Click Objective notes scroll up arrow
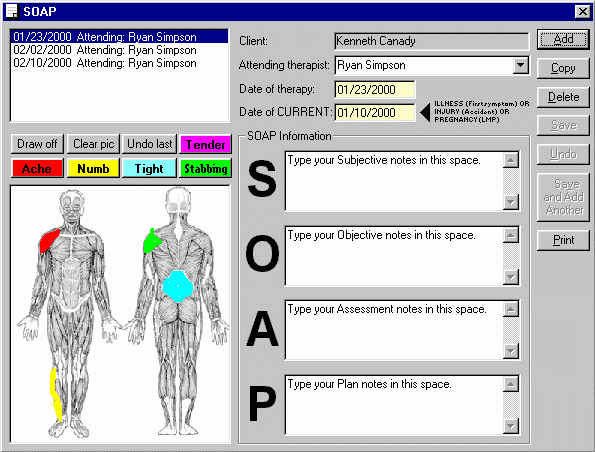Screen dimensions: 595x452 coord(511,235)
